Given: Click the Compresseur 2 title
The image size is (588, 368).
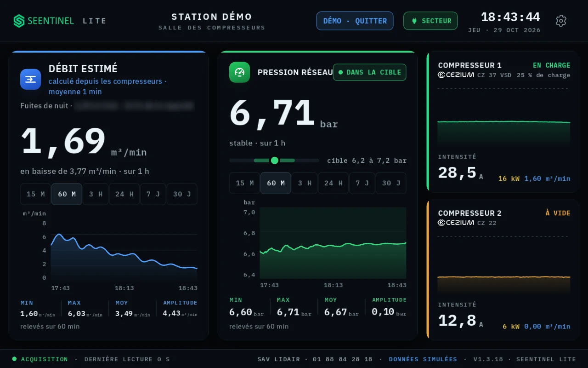Looking at the screenshot, I should coord(470,213).
